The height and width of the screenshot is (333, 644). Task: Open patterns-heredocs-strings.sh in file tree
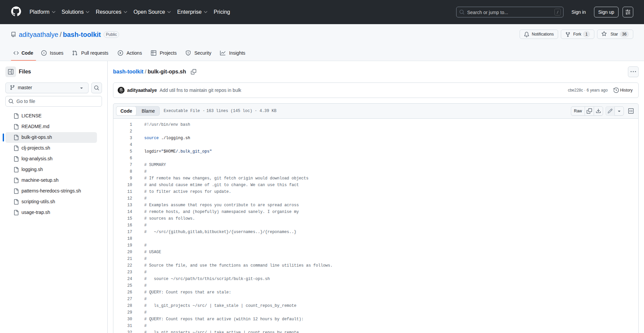51,191
